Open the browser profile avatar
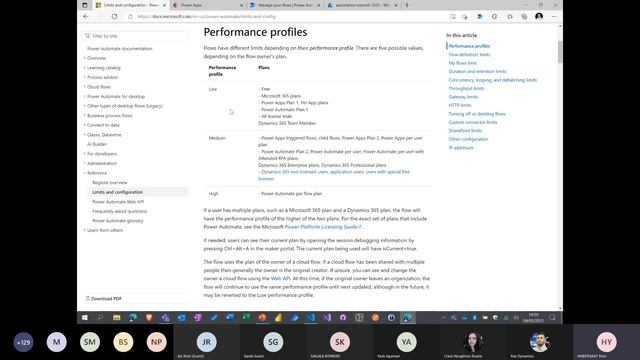The height and width of the screenshot is (360, 640). (539, 16)
